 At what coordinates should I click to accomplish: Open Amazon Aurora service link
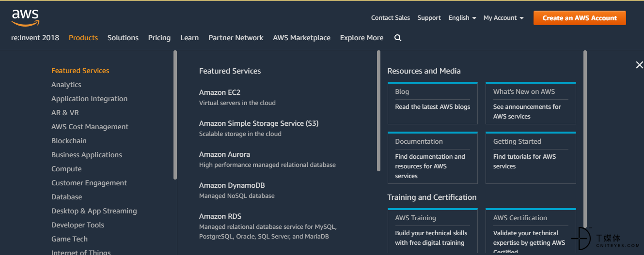[x=224, y=154]
